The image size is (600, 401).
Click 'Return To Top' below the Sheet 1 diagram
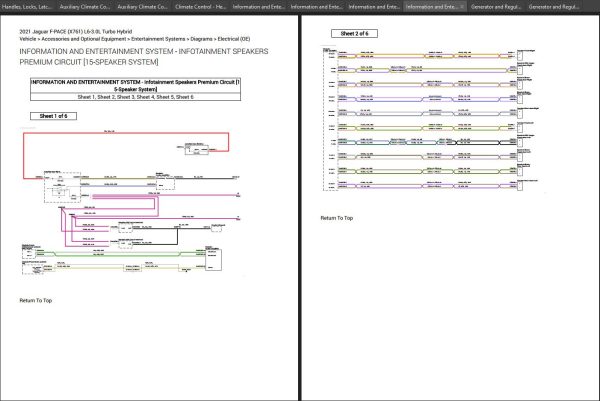(36, 301)
